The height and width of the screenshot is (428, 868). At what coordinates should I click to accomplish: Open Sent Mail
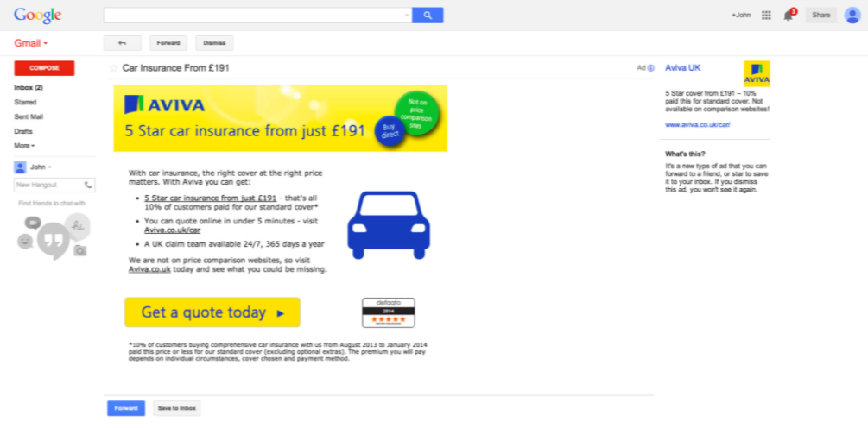tap(29, 116)
